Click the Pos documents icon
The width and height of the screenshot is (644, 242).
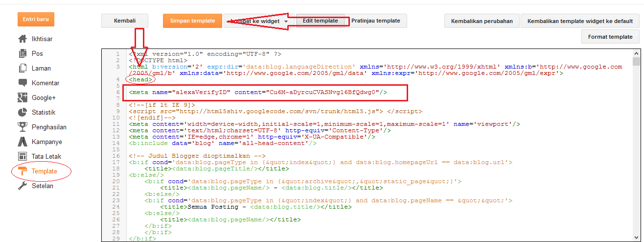pyautogui.click(x=22, y=54)
